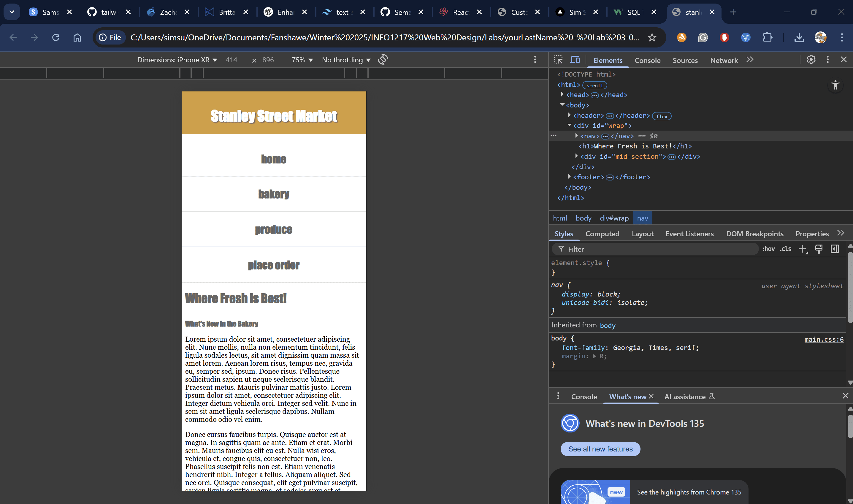
Task: Click the rendering emulations paintbrush icon
Action: [819, 249]
